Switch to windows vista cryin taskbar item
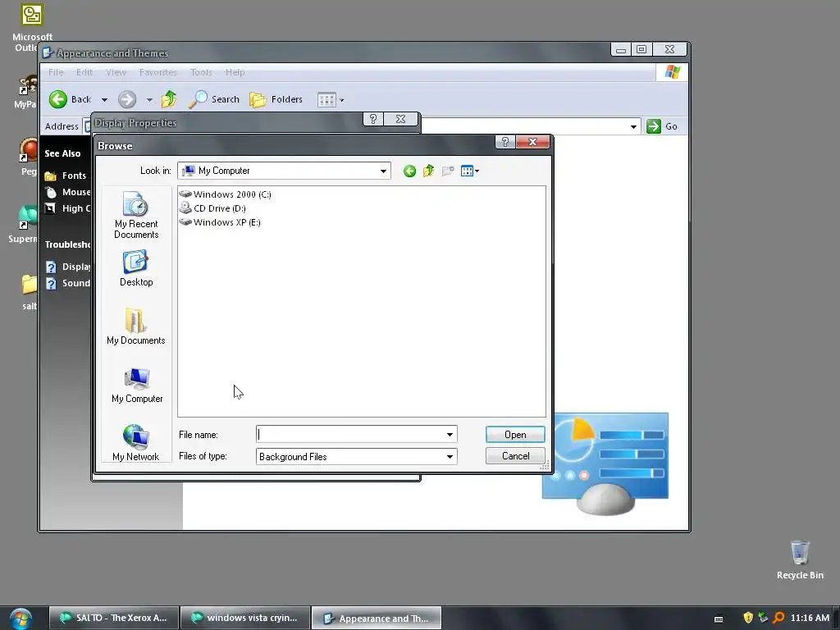The height and width of the screenshot is (630, 840). pos(245,618)
